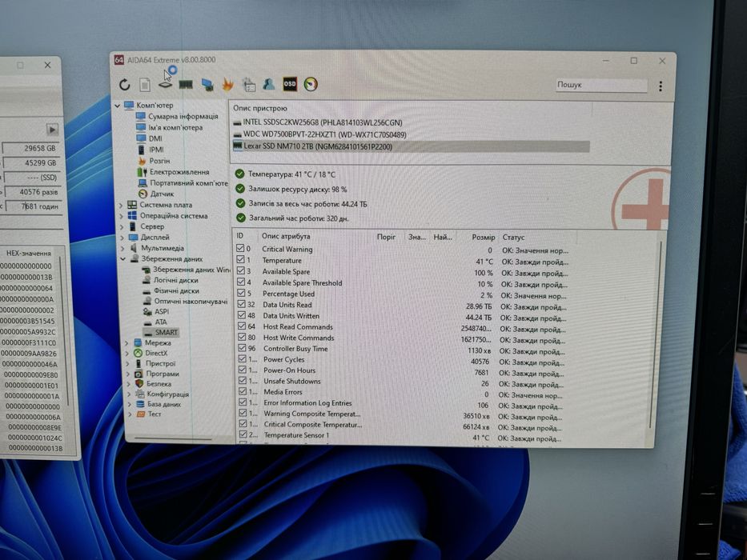
Task: Launch Disk Benchmark from toolbar icon
Action: click(x=165, y=85)
